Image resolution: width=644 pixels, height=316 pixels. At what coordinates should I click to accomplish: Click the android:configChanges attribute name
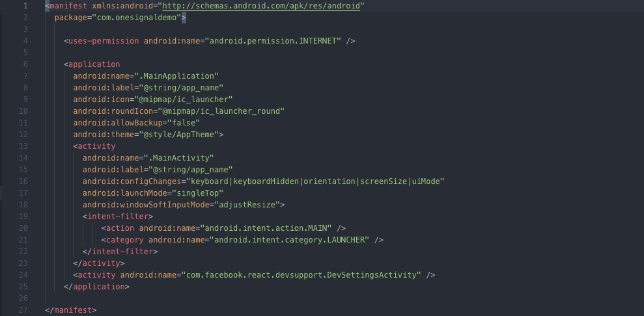click(132, 181)
